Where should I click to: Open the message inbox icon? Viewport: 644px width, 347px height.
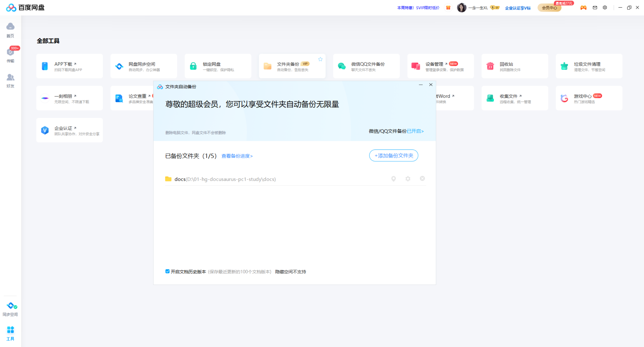tap(595, 8)
